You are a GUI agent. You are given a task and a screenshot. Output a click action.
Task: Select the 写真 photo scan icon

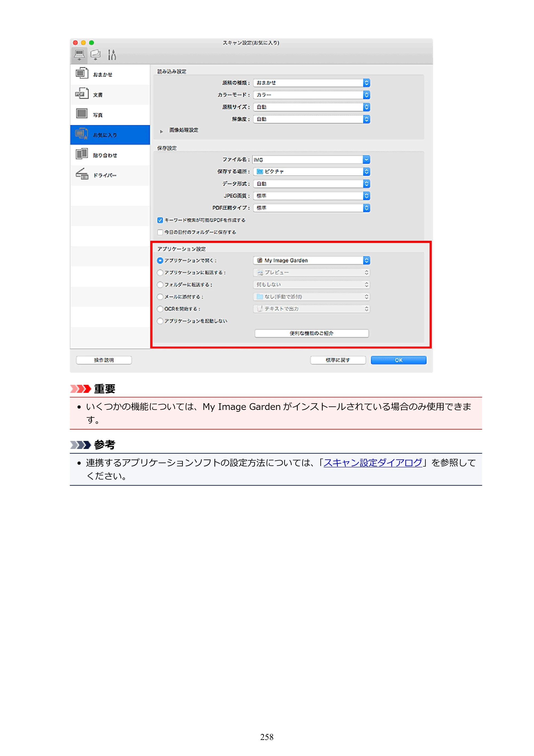[82, 114]
